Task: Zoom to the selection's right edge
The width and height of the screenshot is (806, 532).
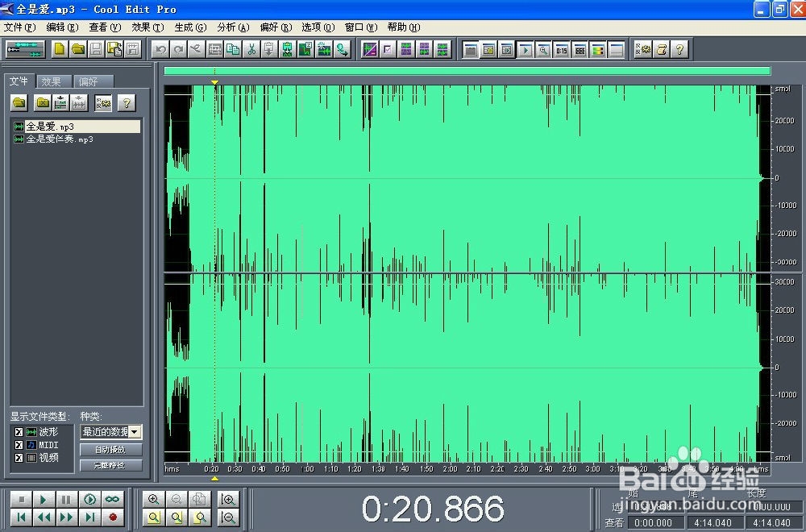Action: 201,517
